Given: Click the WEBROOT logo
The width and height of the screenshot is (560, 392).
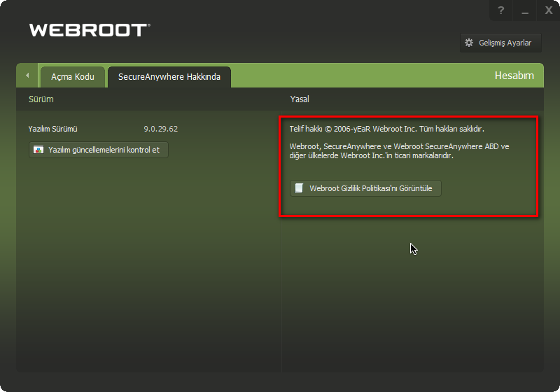Looking at the screenshot, I should coord(90,30).
